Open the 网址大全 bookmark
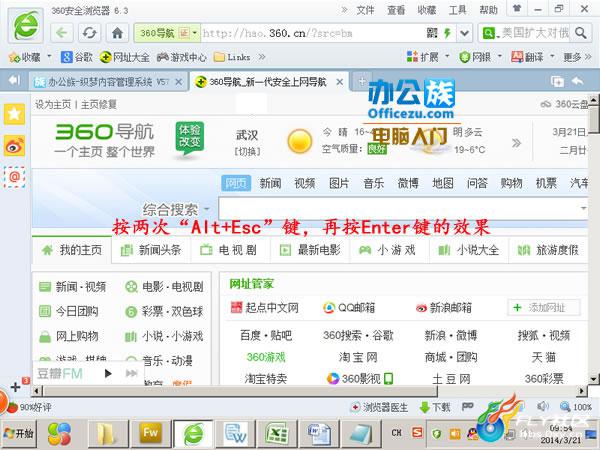The image size is (600, 450). pos(125,57)
